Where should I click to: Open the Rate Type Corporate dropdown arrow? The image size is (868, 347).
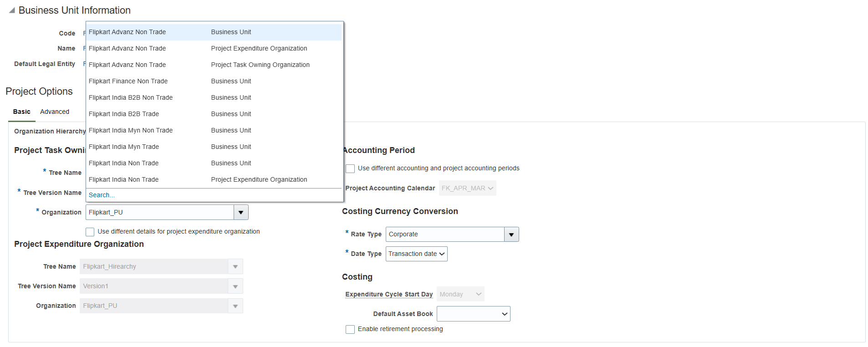[511, 234]
